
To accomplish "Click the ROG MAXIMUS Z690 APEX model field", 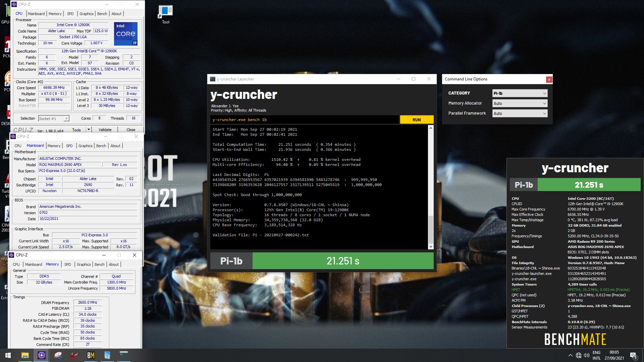I will 70,165.
